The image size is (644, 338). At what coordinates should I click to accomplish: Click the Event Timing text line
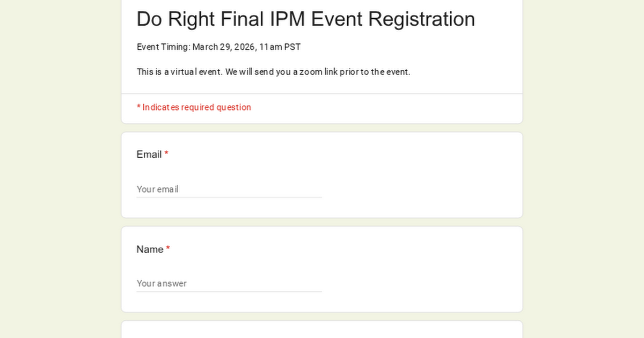(x=218, y=47)
